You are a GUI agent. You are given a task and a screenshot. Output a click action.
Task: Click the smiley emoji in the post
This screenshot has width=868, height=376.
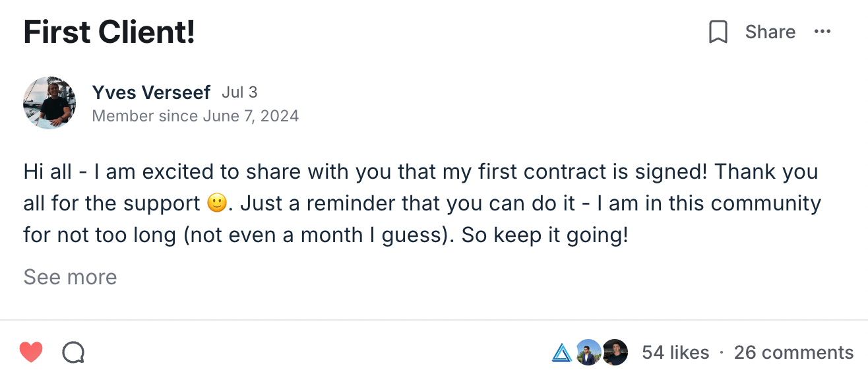[217, 204]
